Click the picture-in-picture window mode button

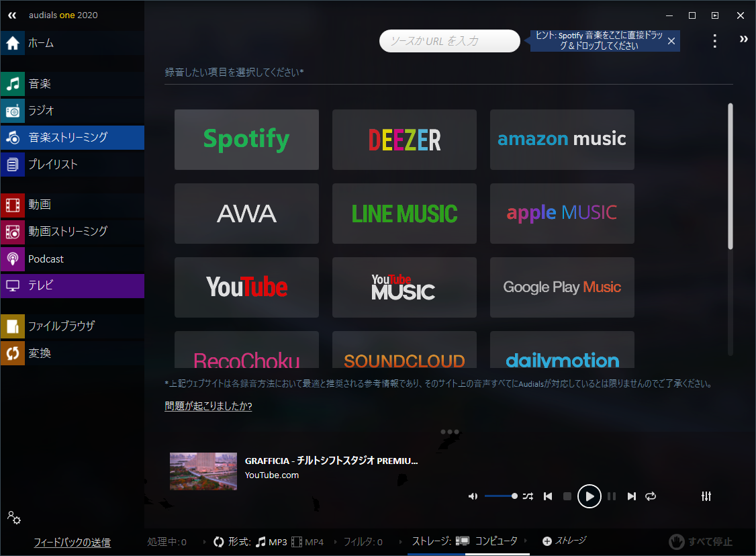pyautogui.click(x=715, y=15)
